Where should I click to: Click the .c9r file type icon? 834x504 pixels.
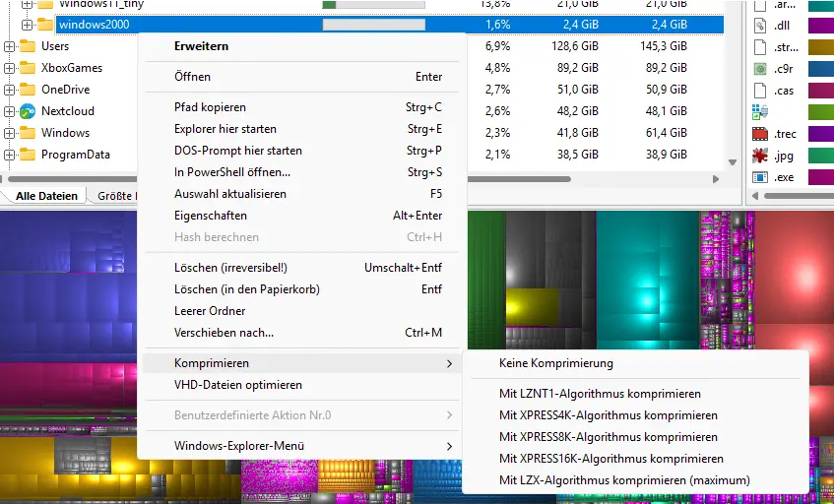coord(759,69)
